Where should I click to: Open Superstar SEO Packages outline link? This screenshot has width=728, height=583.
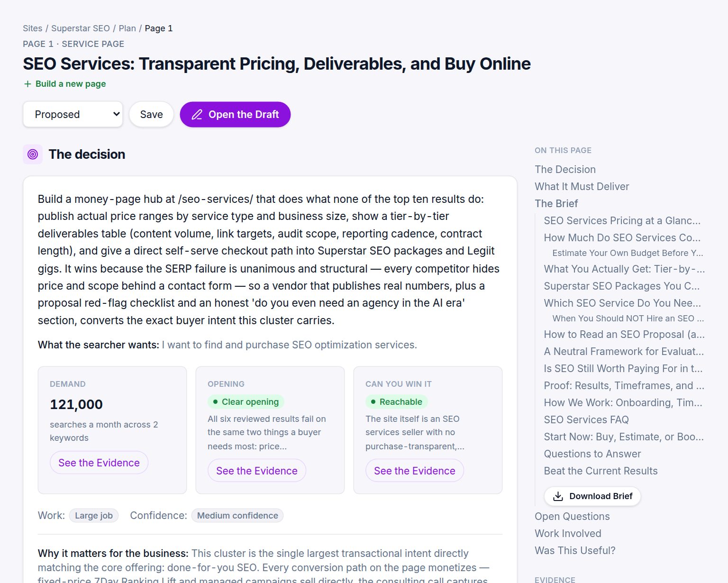click(x=622, y=286)
